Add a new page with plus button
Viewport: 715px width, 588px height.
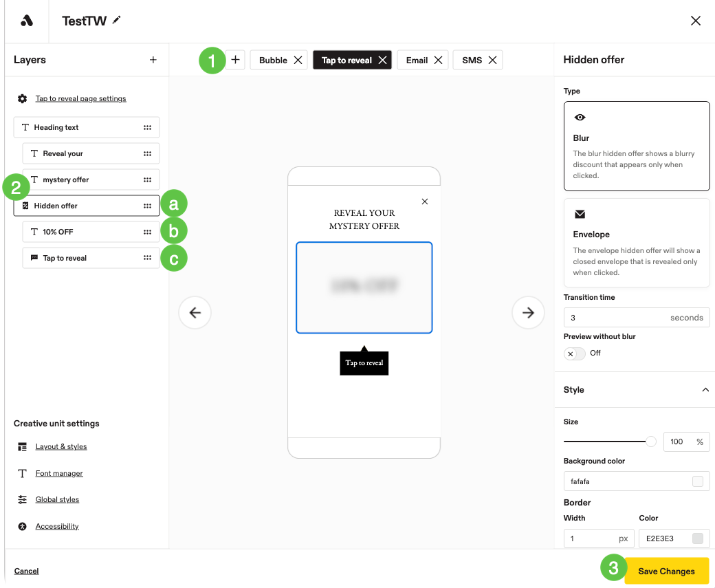point(235,60)
